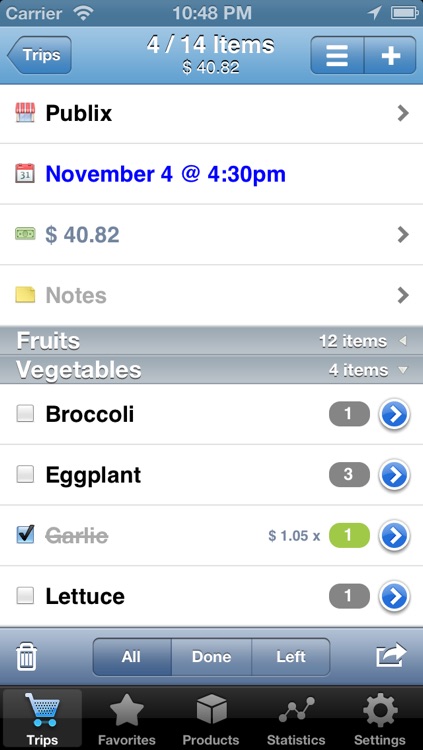Image resolution: width=423 pixels, height=750 pixels.
Task: Open the Notes row
Action: [x=212, y=295]
